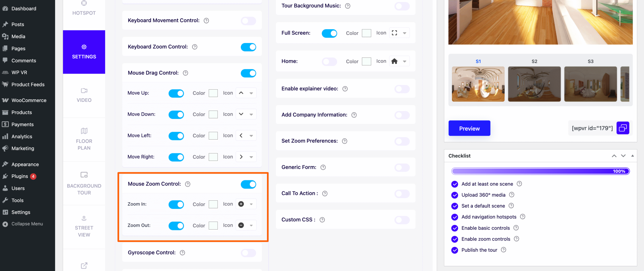The image size is (644, 271).
Task: Enable the Home button toggle
Action: [x=329, y=61]
